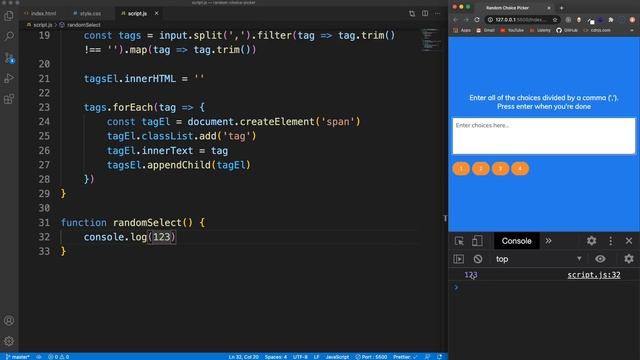
Task: Open a new browser tab with plus
Action: click(562, 8)
